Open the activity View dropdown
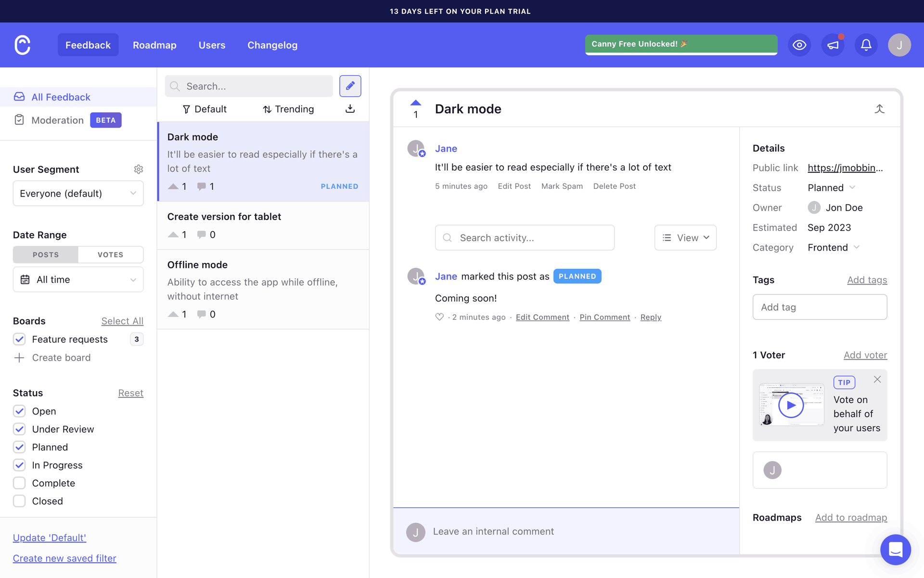 (685, 237)
